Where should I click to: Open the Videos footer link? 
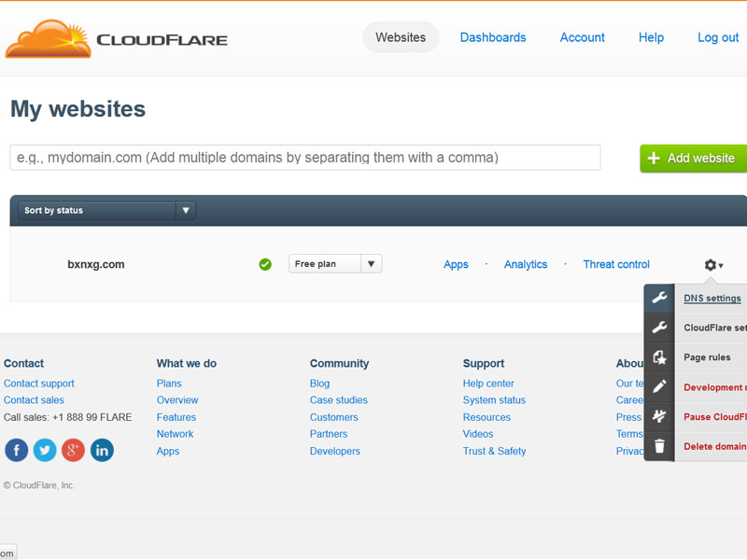point(478,434)
